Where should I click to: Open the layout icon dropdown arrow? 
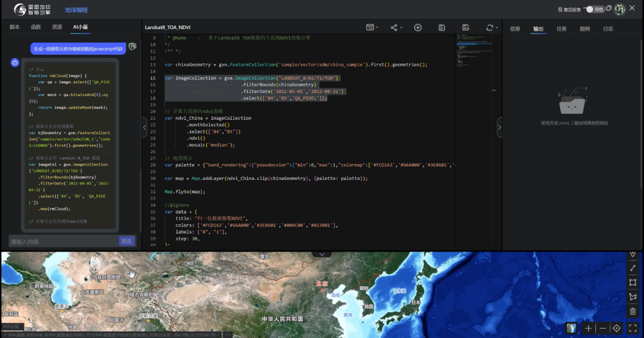(x=377, y=28)
